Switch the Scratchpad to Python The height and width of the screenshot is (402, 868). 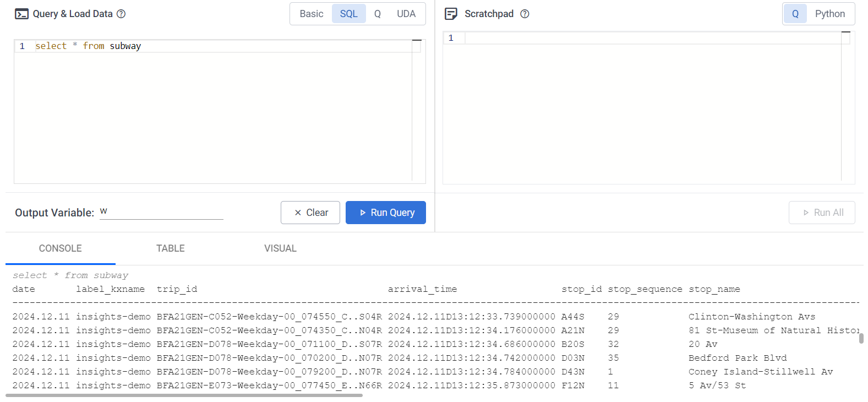click(830, 13)
